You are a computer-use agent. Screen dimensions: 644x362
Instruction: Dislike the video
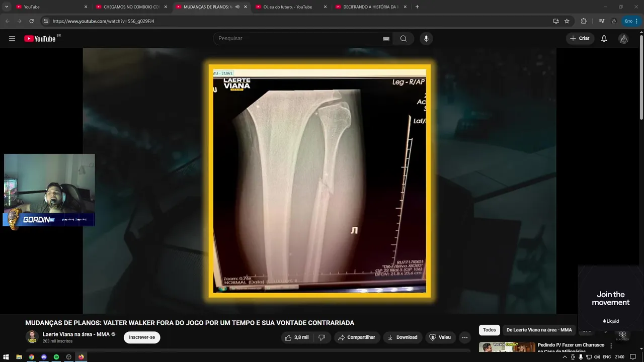click(x=322, y=337)
